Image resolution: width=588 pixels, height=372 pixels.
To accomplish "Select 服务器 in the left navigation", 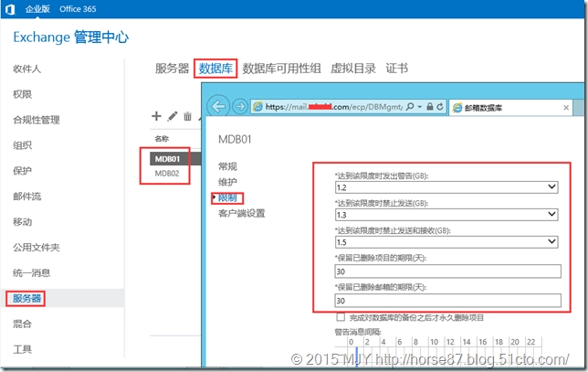I will [x=26, y=298].
